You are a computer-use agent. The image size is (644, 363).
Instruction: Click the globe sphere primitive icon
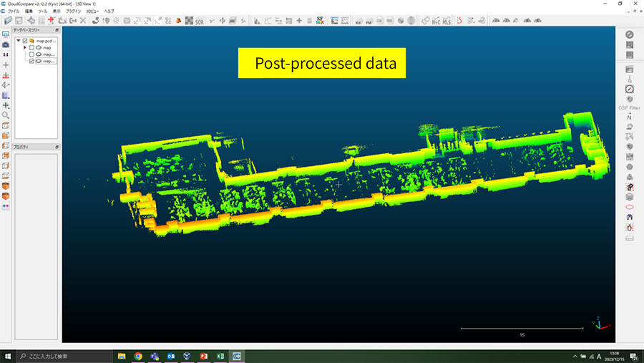point(401,21)
